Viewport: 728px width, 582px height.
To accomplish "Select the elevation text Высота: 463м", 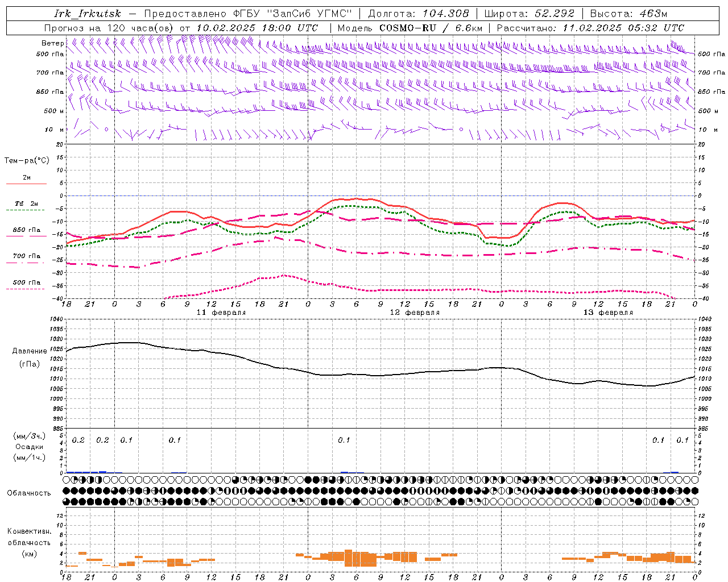I will 628,14.
